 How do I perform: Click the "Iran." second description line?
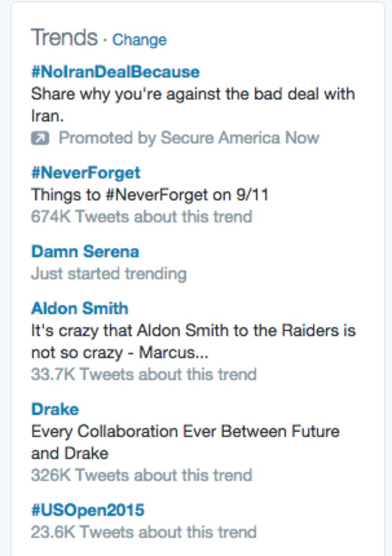point(47,116)
